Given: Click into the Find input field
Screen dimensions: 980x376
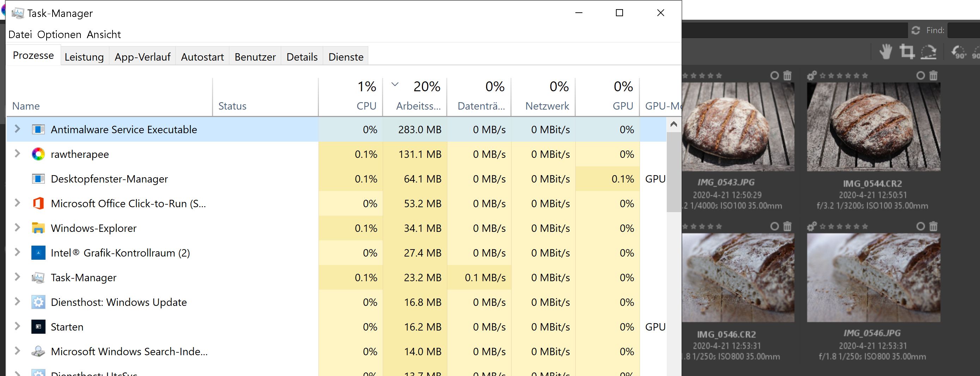Looking at the screenshot, I should click(x=963, y=30).
